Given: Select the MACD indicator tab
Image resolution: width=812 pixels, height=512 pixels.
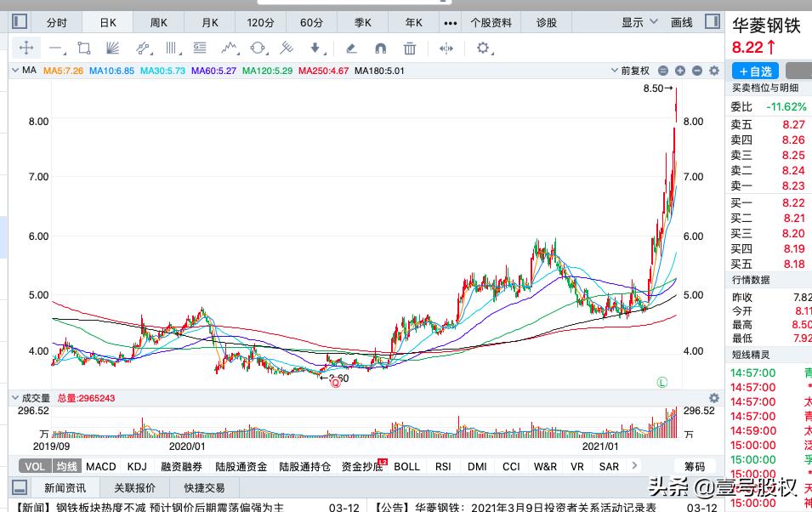Looking at the screenshot, I should click(x=100, y=466).
